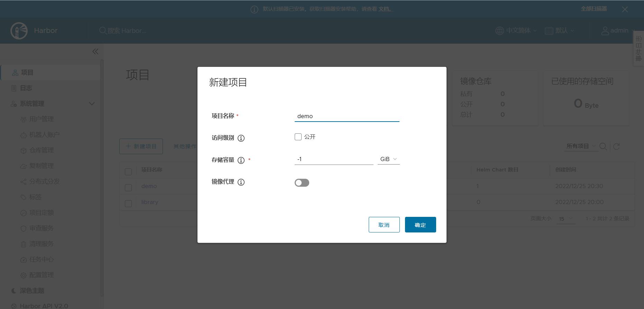Click 标签 tag icon
This screenshot has width=644, height=309.
coord(23,197)
